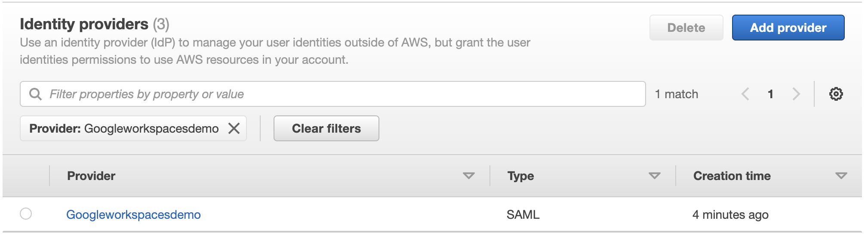Select page number 1 in pagination
Viewport: 868px width, 236px height.
[770, 94]
